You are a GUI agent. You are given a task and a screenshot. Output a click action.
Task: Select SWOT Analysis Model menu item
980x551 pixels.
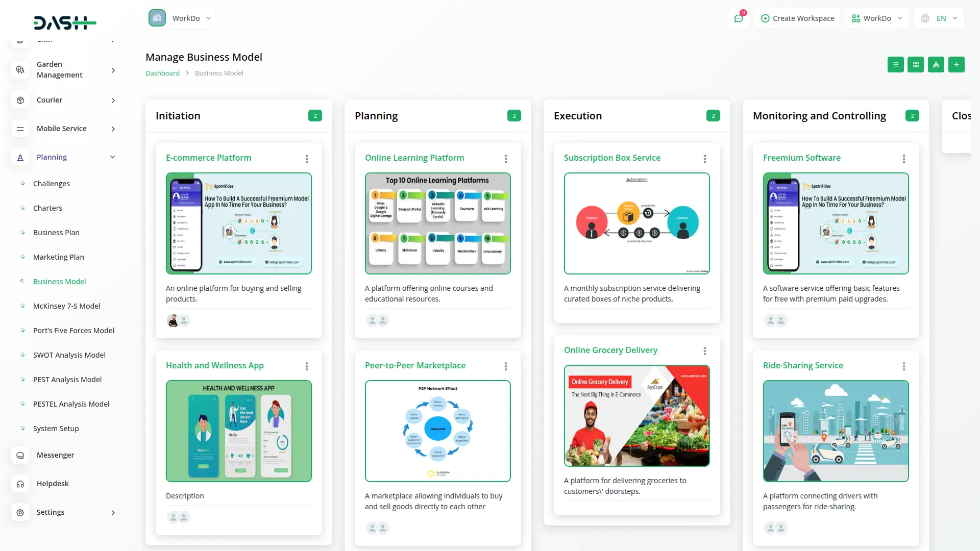click(69, 355)
